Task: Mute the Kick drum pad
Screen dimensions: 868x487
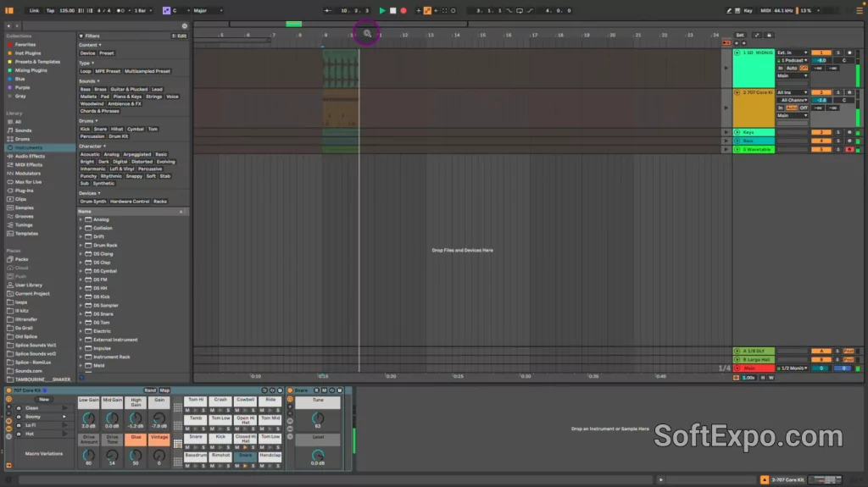Action: click(212, 447)
